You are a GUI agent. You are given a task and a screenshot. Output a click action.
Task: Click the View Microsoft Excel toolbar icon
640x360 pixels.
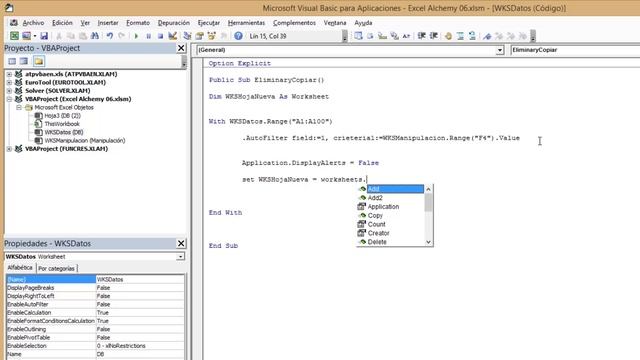14,36
